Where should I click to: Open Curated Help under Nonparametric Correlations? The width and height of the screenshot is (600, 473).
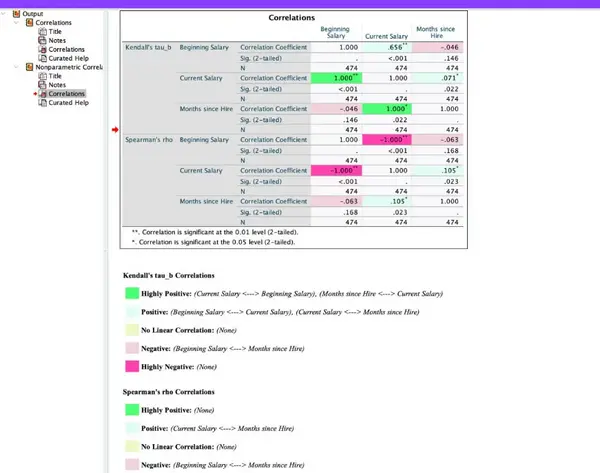coord(68,103)
